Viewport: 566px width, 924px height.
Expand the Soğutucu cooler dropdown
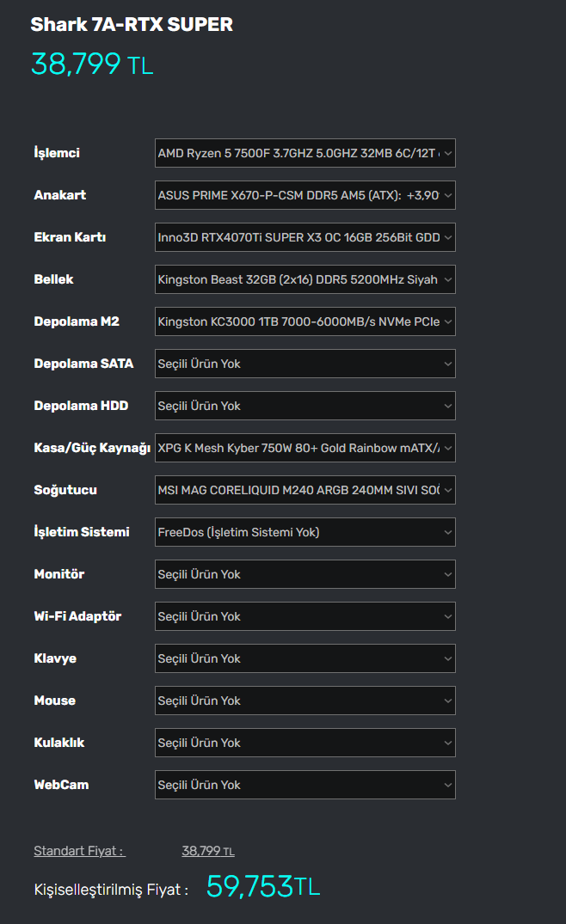click(x=305, y=490)
